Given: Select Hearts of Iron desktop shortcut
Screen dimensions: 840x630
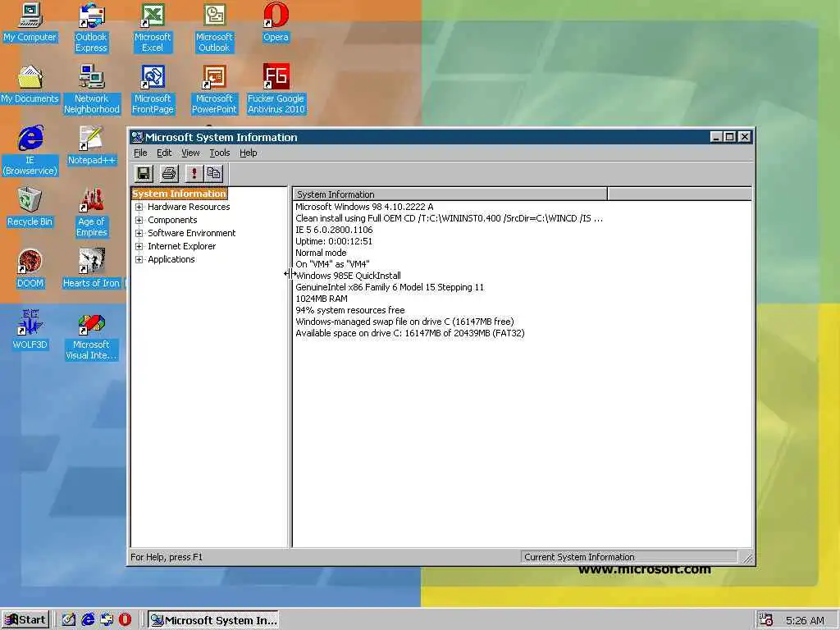Looking at the screenshot, I should (x=92, y=269).
